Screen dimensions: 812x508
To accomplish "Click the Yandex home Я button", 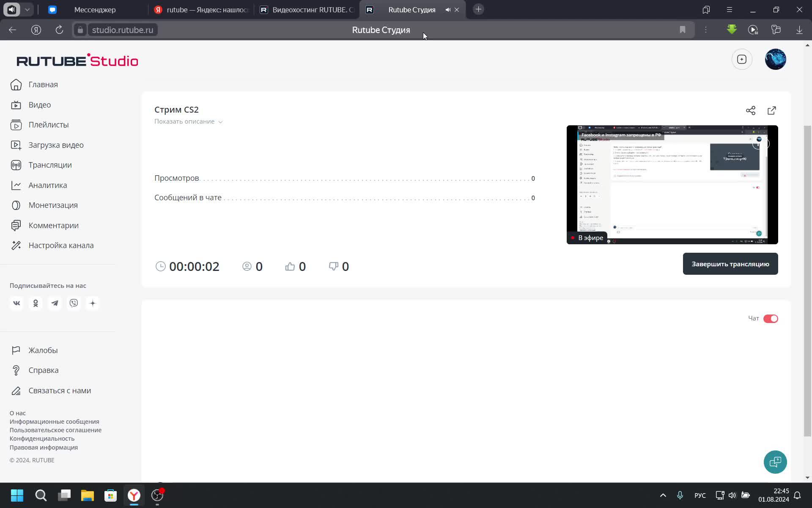I will [x=36, y=30].
